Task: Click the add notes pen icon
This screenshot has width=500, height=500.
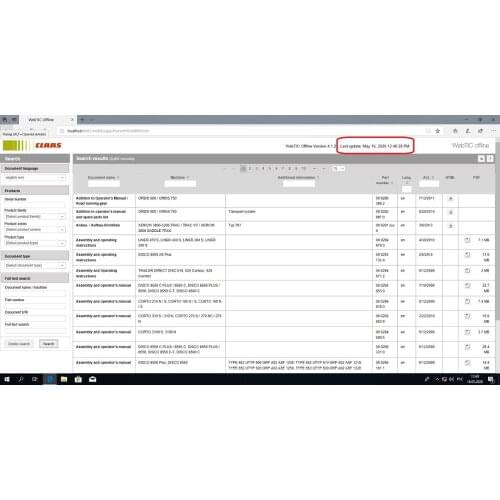Action: (468, 131)
